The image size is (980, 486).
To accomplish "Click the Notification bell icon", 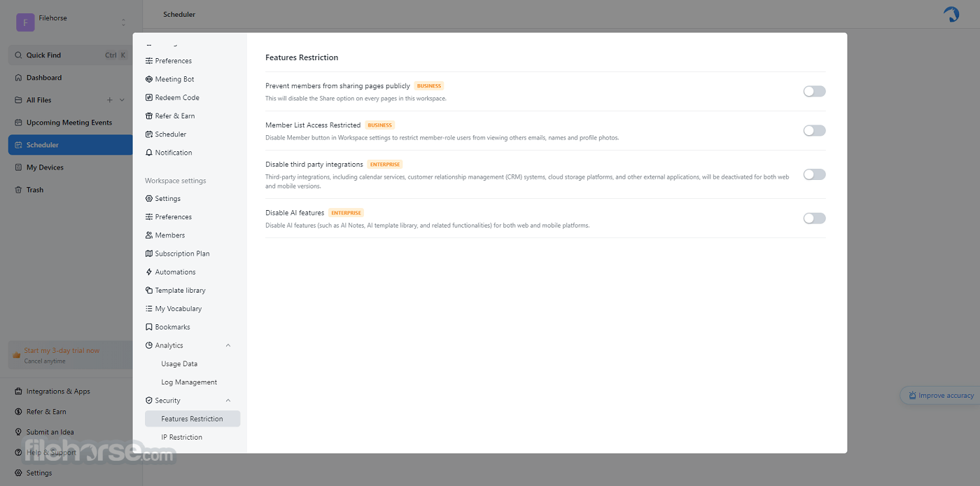I will [149, 153].
